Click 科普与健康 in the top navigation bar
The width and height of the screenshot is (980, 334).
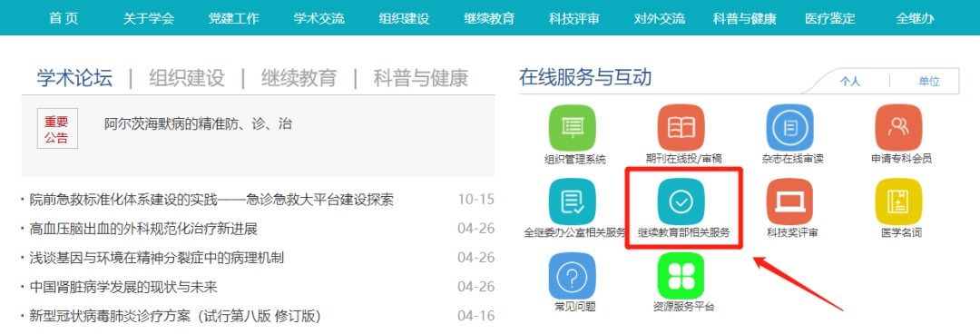(744, 18)
